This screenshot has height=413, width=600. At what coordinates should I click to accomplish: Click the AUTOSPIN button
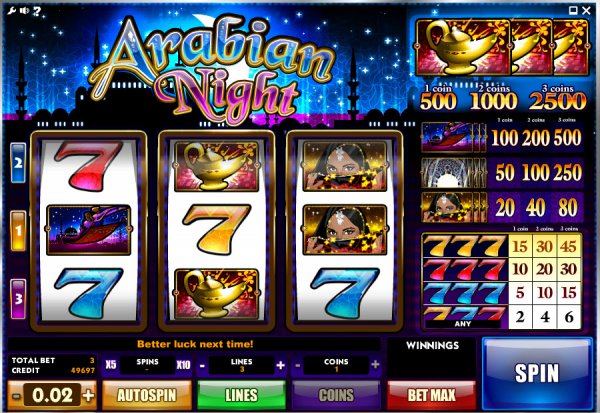(x=147, y=395)
